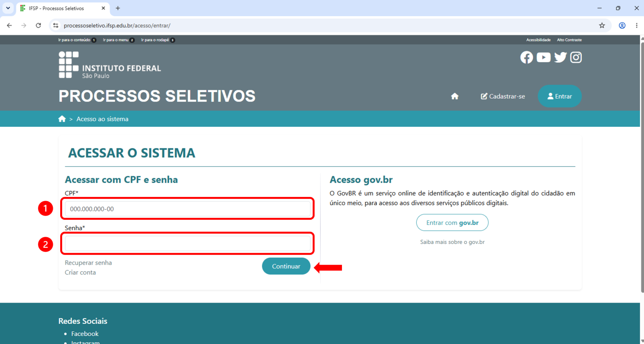Focus the Senha password field

pyautogui.click(x=187, y=244)
